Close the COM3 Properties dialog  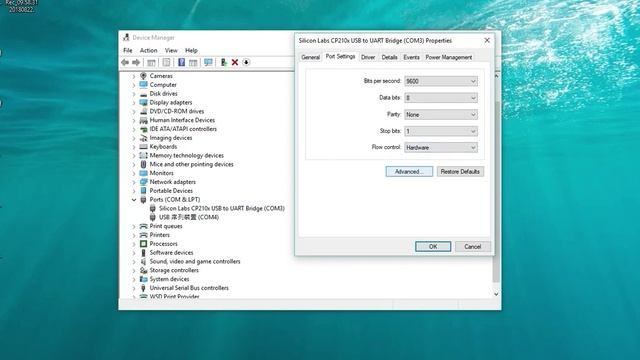tap(487, 40)
